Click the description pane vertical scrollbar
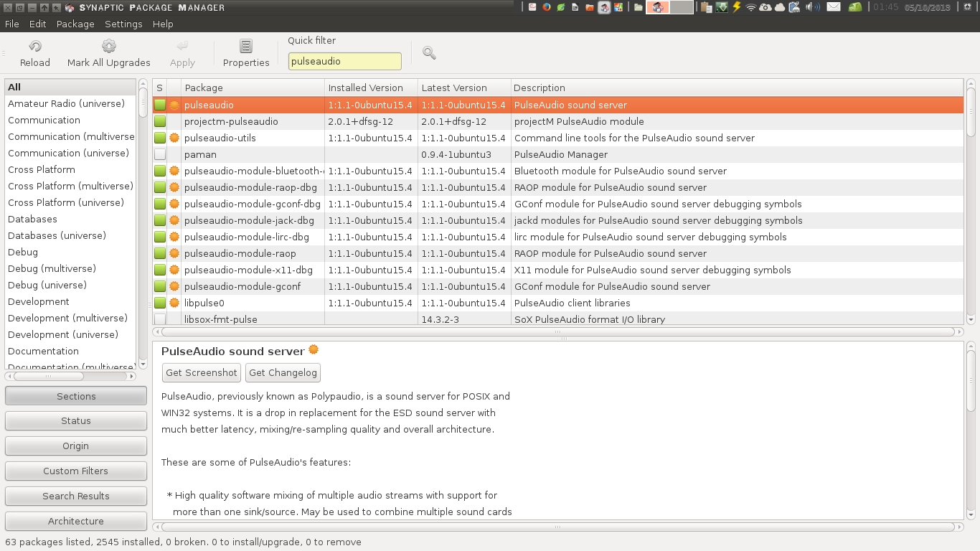 [x=971, y=430]
